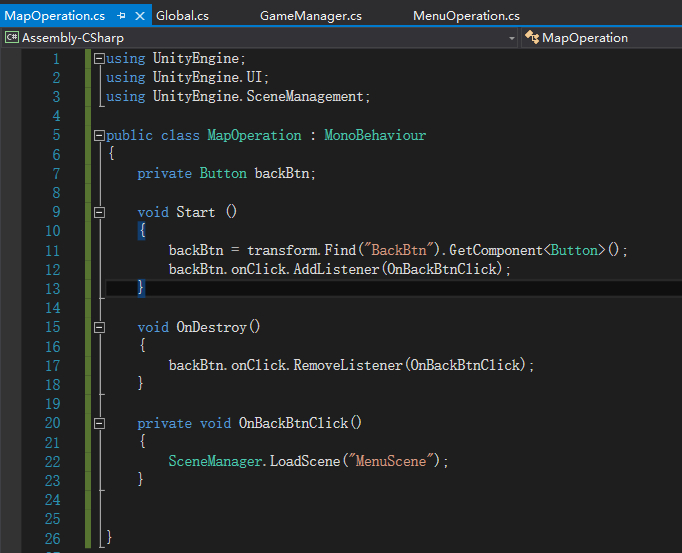The width and height of the screenshot is (682, 553).
Task: Collapse the Start method region
Action: tap(99, 212)
